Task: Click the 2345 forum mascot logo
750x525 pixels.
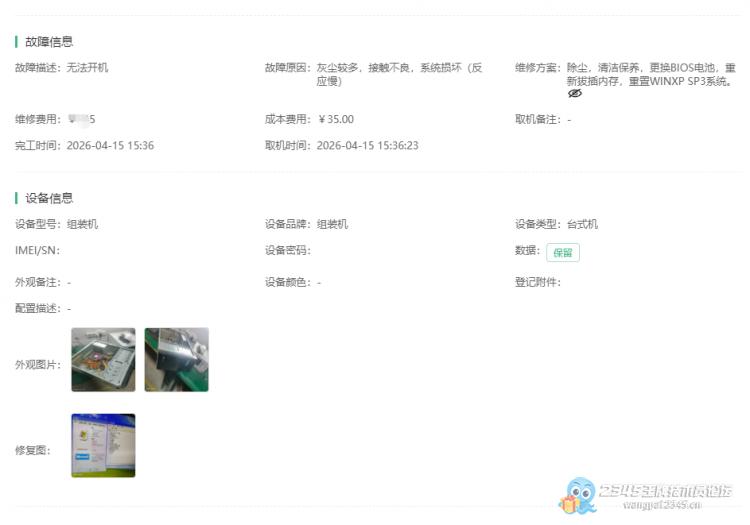Action: tap(578, 495)
